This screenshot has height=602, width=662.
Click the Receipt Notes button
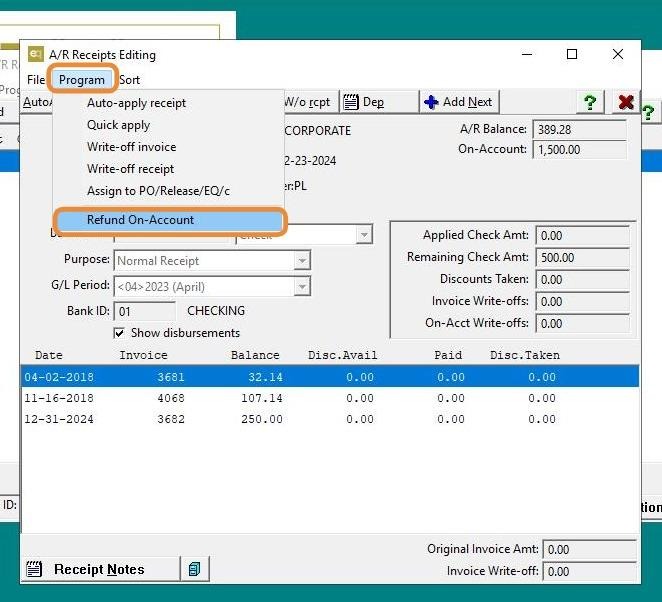100,569
